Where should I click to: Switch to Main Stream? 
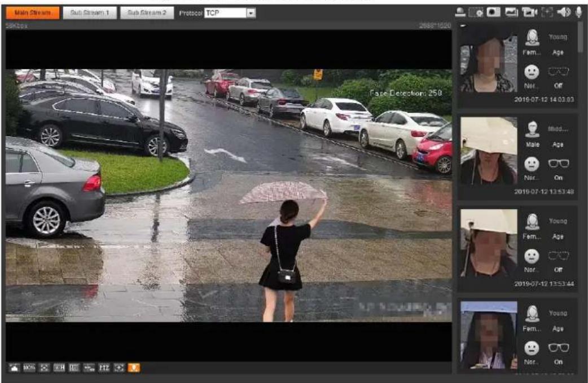(33, 13)
